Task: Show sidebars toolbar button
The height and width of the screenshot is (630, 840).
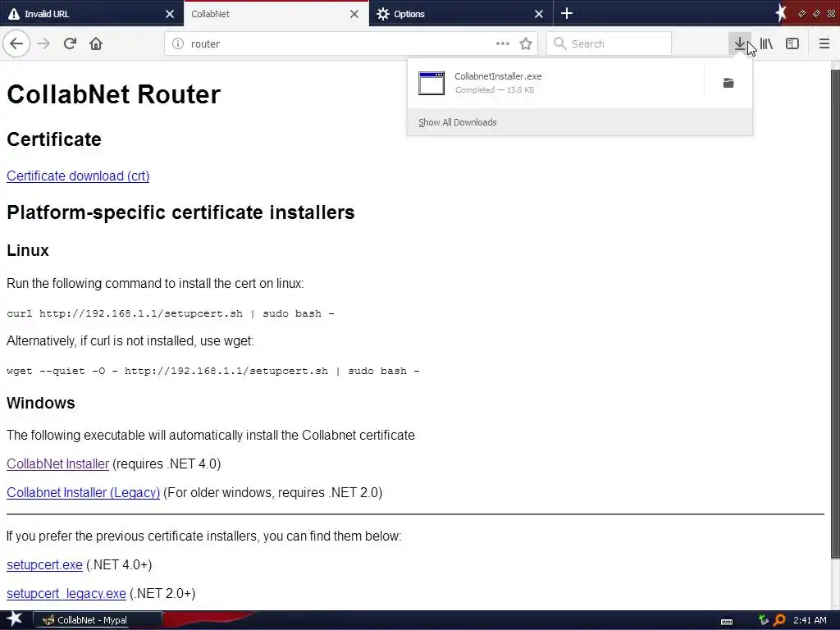Action: [792, 43]
